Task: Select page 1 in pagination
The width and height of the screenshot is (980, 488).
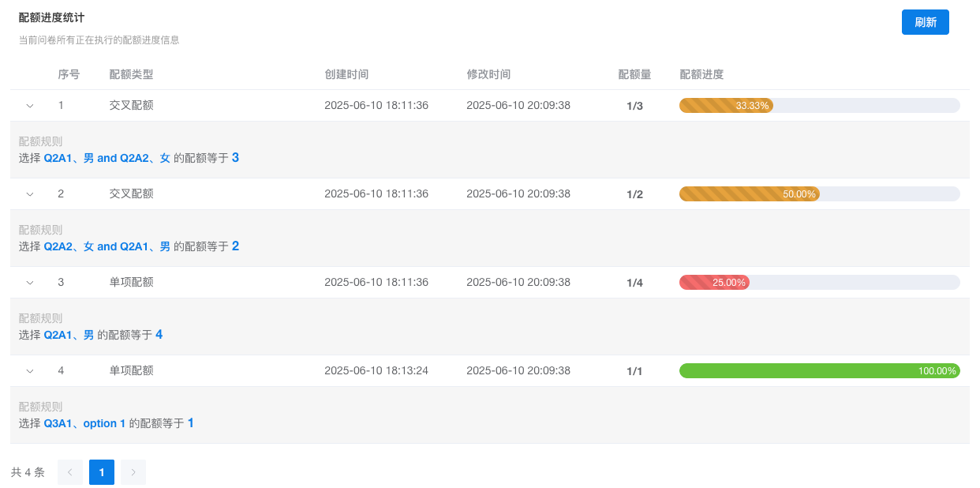Action: click(x=102, y=472)
